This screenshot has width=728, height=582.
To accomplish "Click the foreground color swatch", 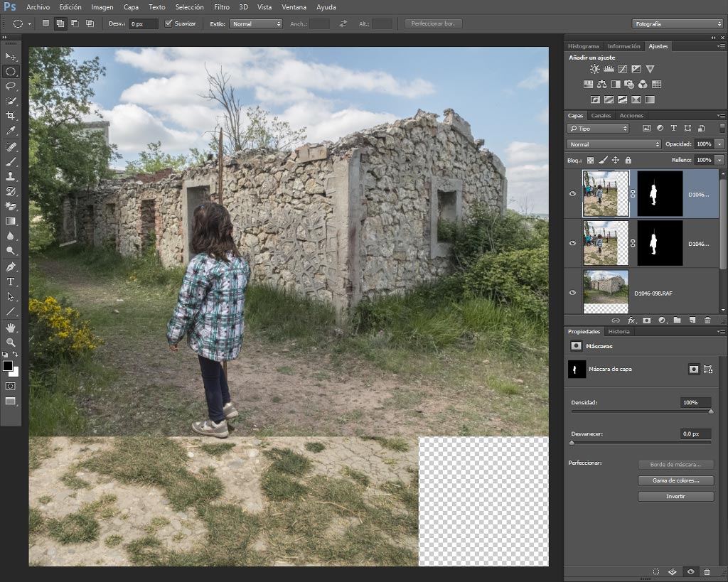I will coord(7,366).
